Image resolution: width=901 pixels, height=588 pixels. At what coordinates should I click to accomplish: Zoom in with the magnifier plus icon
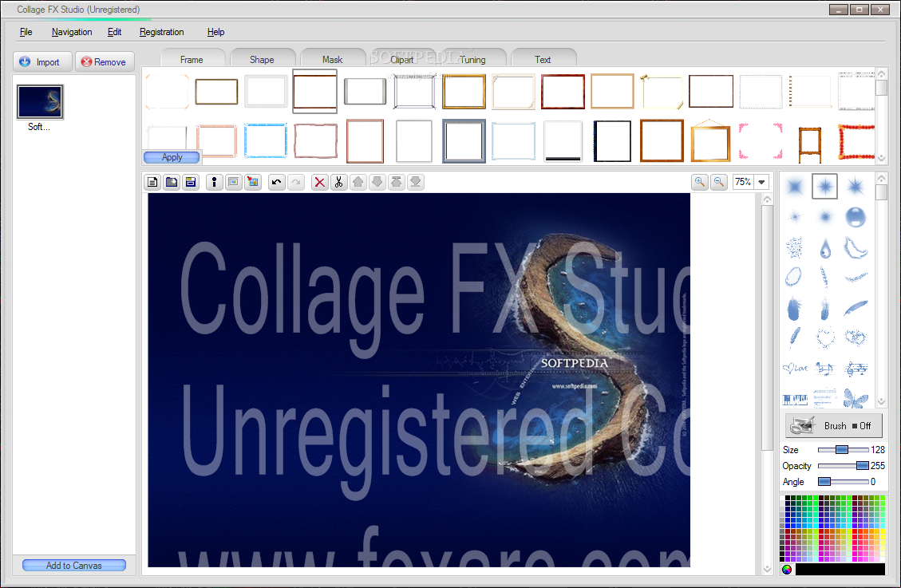[700, 182]
